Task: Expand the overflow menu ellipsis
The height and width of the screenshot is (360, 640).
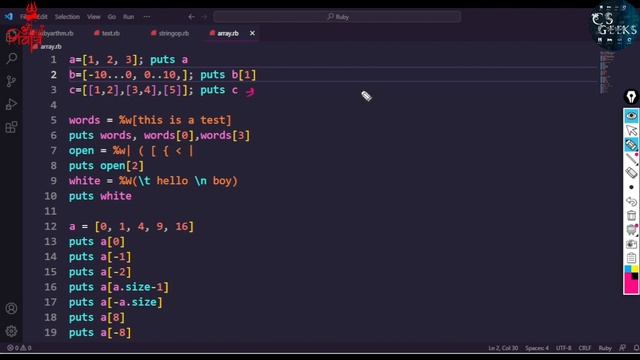Action: 147,17
